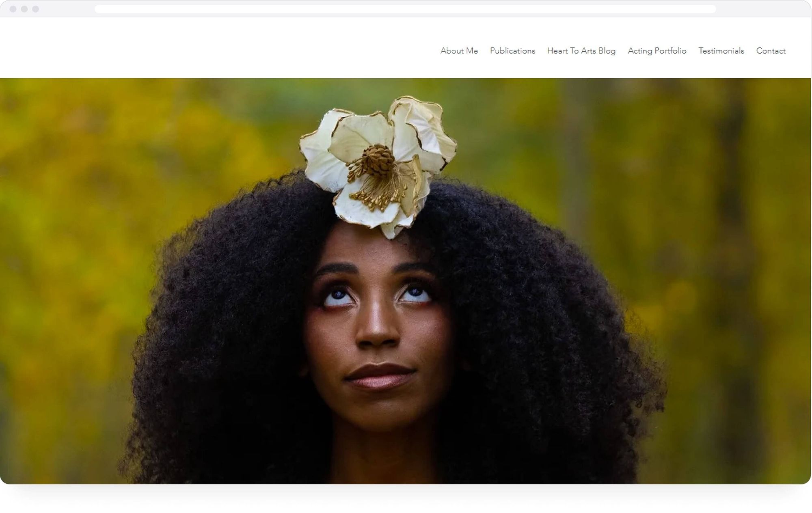Image resolution: width=812 pixels, height=513 pixels.
Task: Click the woman's lips in the photo
Action: pyautogui.click(x=379, y=377)
